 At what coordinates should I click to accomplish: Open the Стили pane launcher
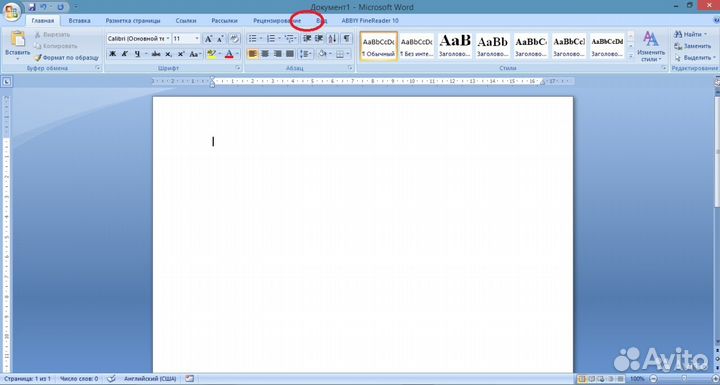coord(664,68)
